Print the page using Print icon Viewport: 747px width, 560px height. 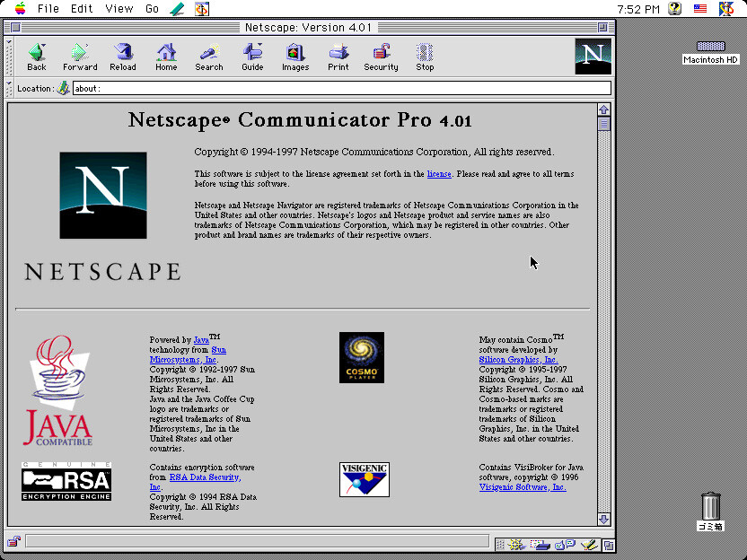pos(338,57)
